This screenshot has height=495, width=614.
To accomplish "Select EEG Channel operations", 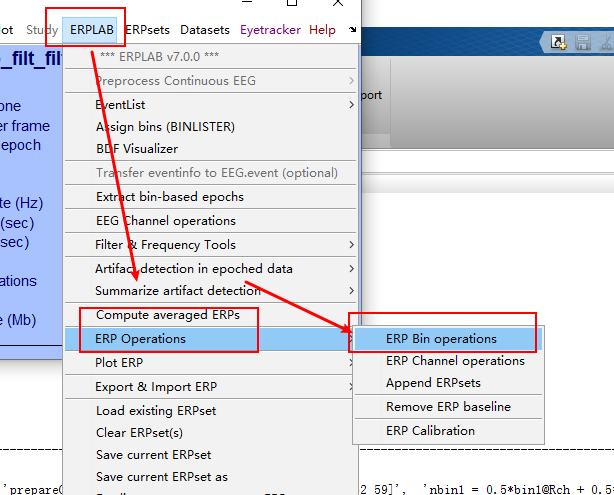I will (x=211, y=220).
